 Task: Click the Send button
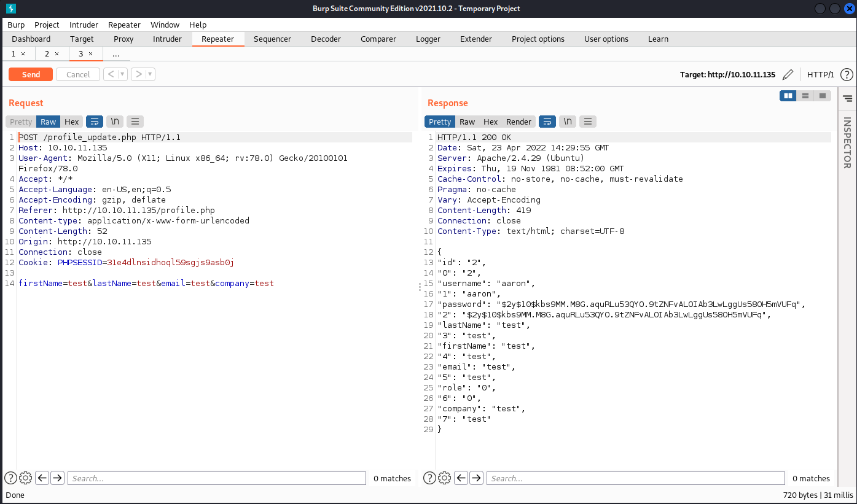pyautogui.click(x=31, y=74)
